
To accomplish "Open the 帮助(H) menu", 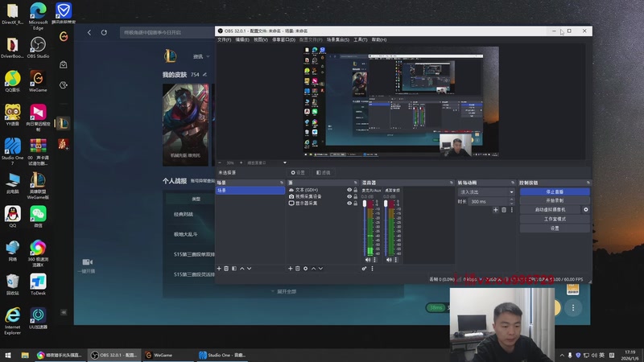I will coord(378,39).
